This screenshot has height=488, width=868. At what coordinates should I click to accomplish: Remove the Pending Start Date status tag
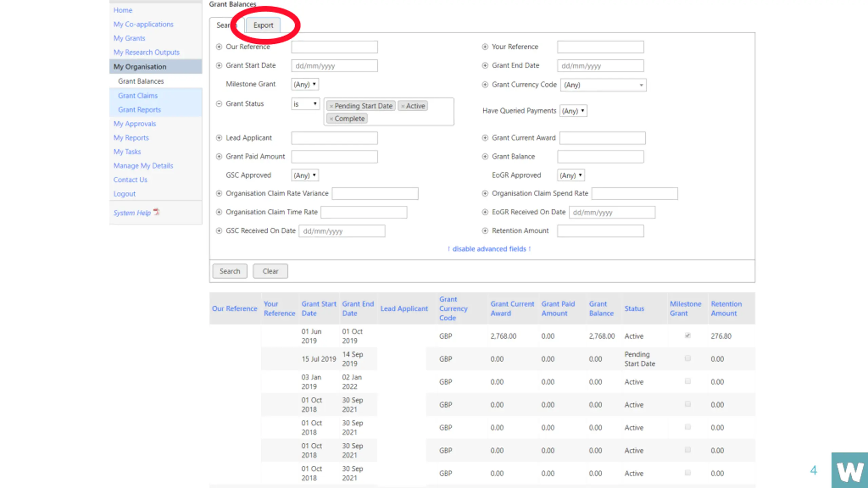tap(331, 106)
